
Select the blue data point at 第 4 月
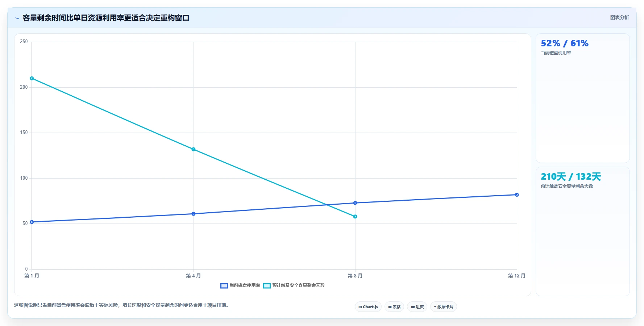point(194,214)
